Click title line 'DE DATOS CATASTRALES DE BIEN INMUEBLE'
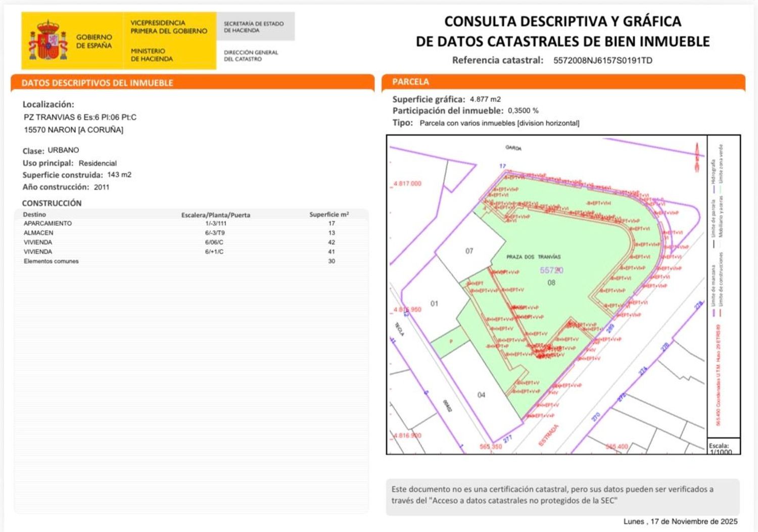The width and height of the screenshot is (758, 532). coord(562,41)
